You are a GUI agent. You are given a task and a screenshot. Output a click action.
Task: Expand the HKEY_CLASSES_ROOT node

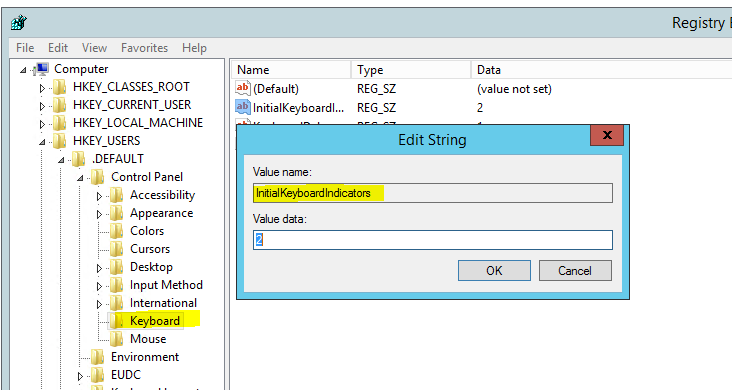(x=42, y=88)
